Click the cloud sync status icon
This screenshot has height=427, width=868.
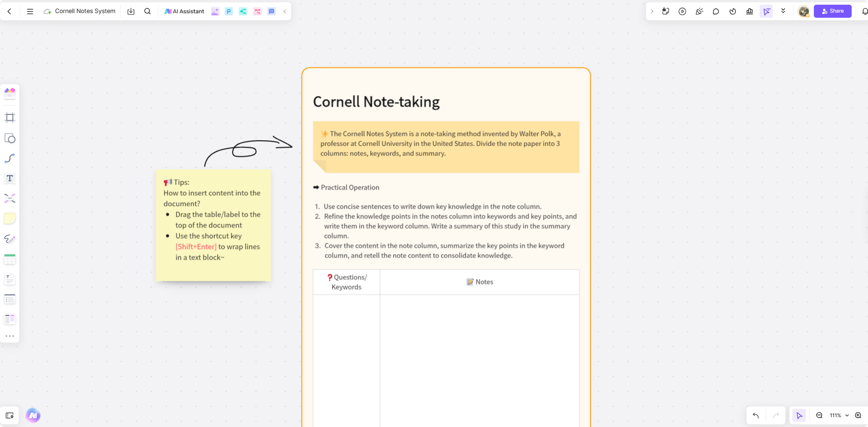[x=47, y=11]
